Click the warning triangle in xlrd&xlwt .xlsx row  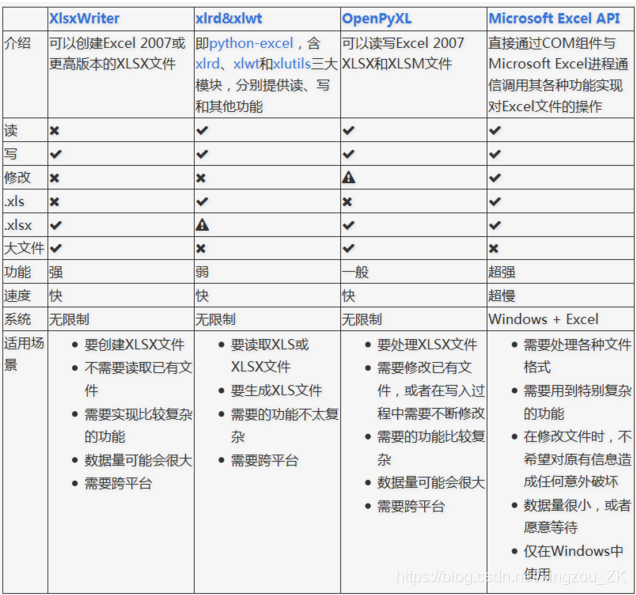point(202,225)
